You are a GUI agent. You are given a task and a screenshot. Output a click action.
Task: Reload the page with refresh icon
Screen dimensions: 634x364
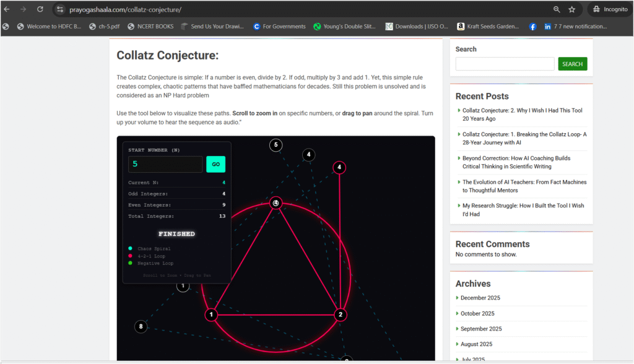click(40, 9)
